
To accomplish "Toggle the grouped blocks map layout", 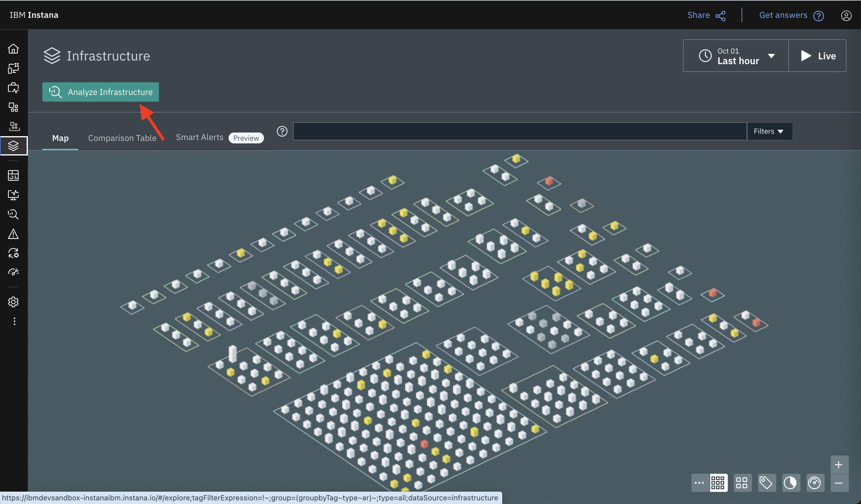I will 742,483.
